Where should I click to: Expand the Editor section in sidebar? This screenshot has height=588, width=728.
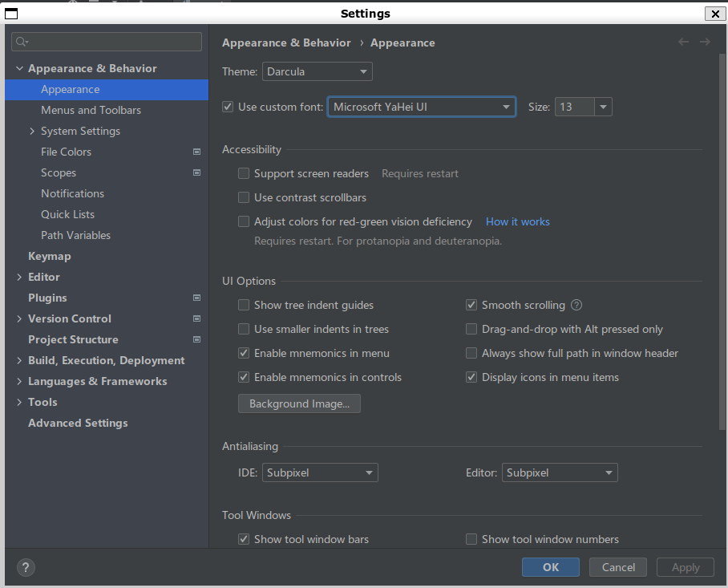(x=19, y=277)
